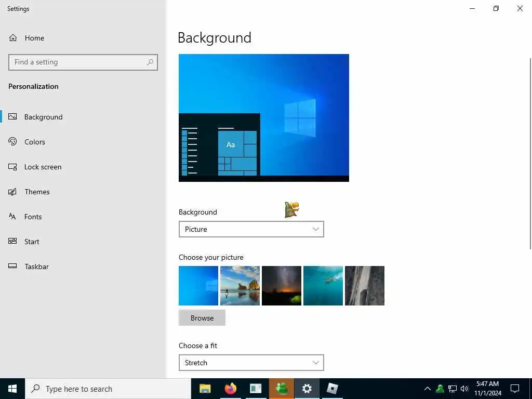The height and width of the screenshot is (399, 532).
Task: Focus the Find a setting search box
Action: [x=83, y=62]
